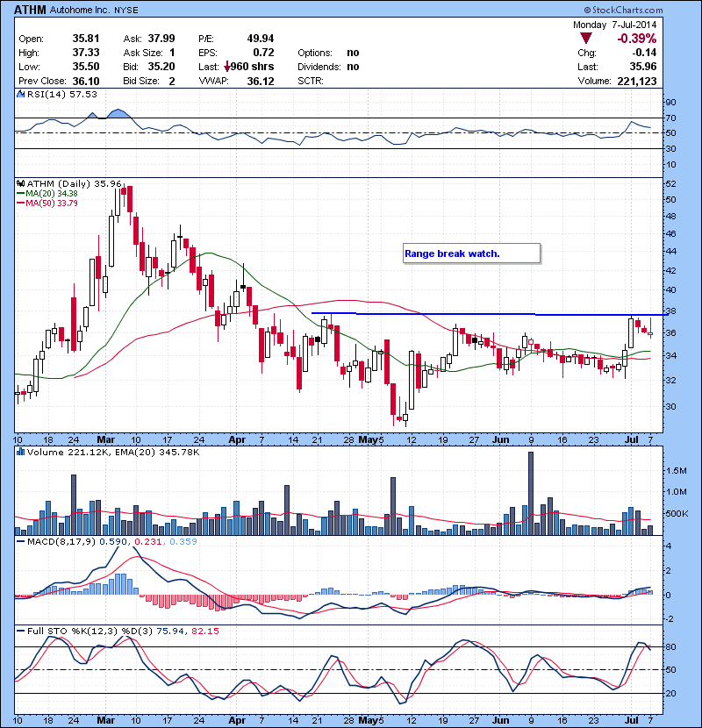Click the tallest volume bar near Jun 9
702x728 pixels.
coord(531,494)
